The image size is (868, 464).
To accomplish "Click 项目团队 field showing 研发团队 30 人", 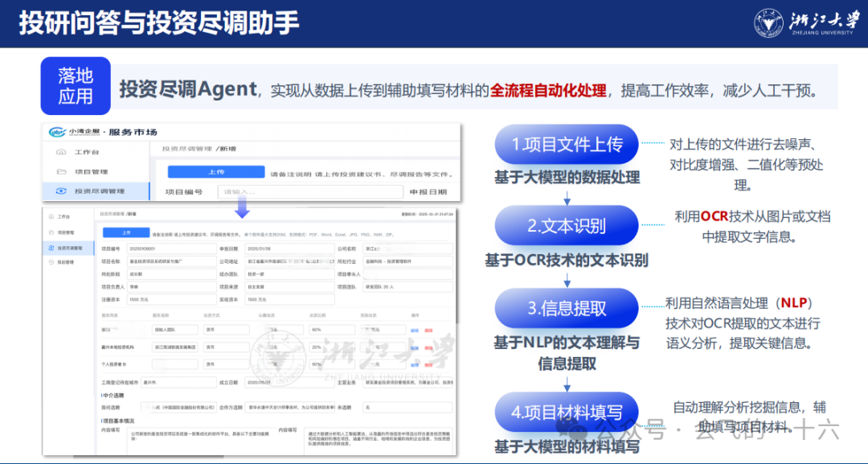I will point(408,287).
